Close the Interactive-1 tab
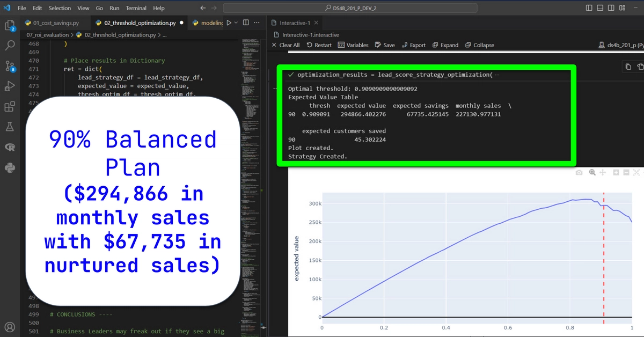 point(316,23)
